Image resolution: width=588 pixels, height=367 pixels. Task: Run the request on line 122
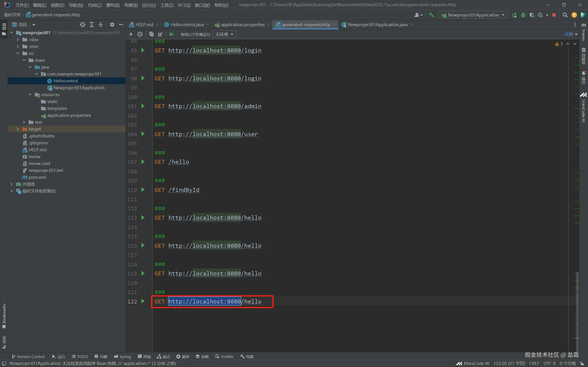(143, 301)
